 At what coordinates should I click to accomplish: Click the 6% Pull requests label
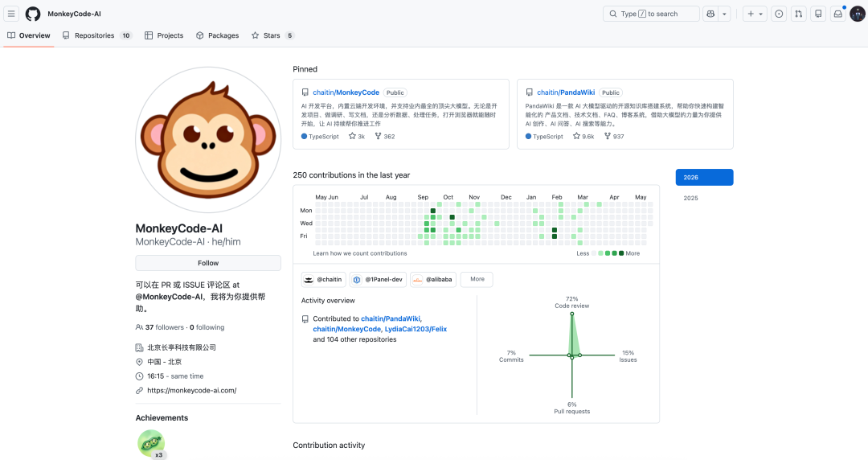[x=572, y=408]
